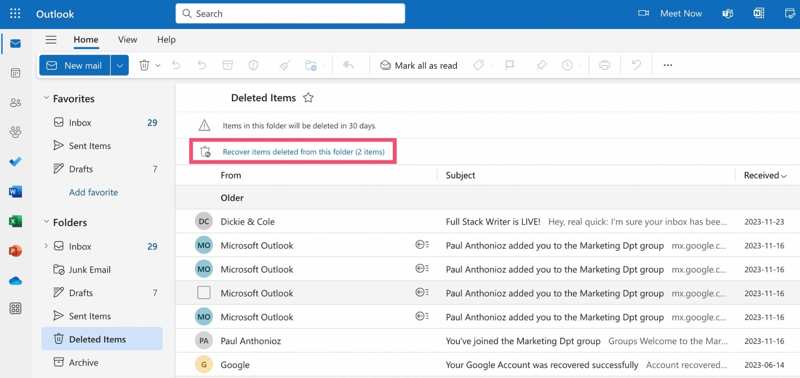Switch to the Home tab
Image resolution: width=800 pixels, height=378 pixels.
pos(86,40)
